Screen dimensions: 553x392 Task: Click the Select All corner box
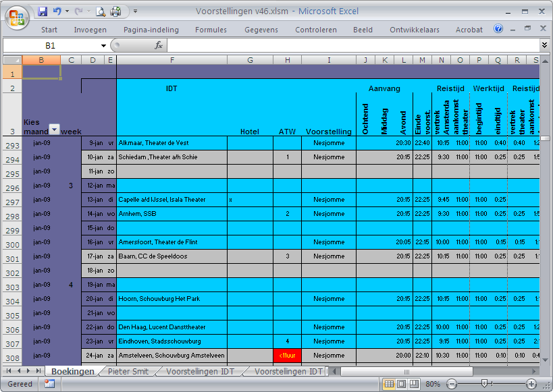click(x=13, y=60)
